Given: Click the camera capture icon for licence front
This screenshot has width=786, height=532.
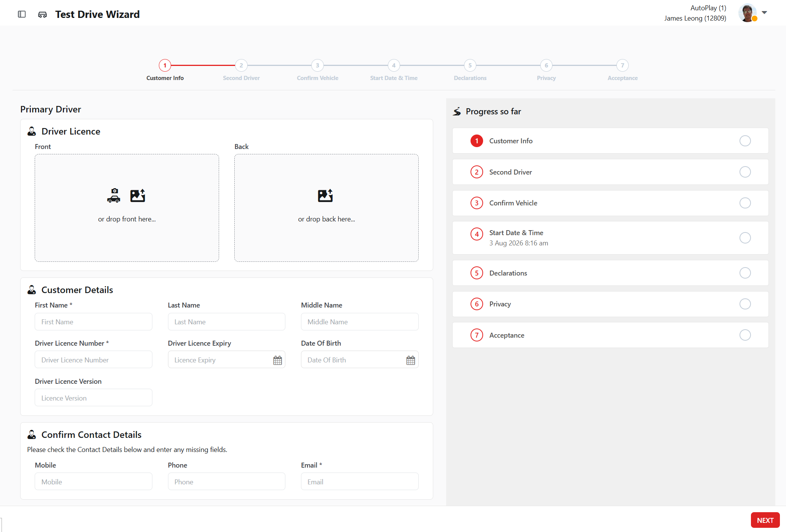Looking at the screenshot, I should click(x=114, y=195).
